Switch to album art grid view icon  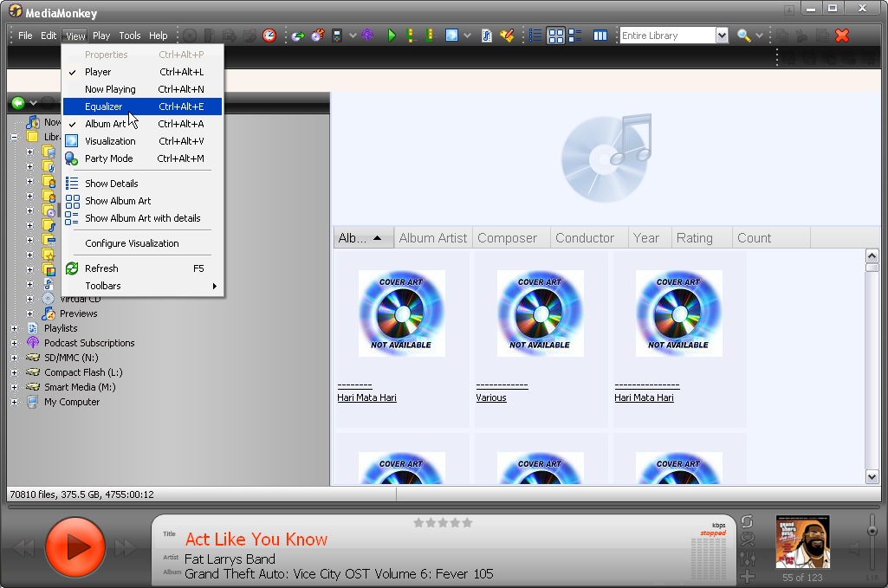555,36
